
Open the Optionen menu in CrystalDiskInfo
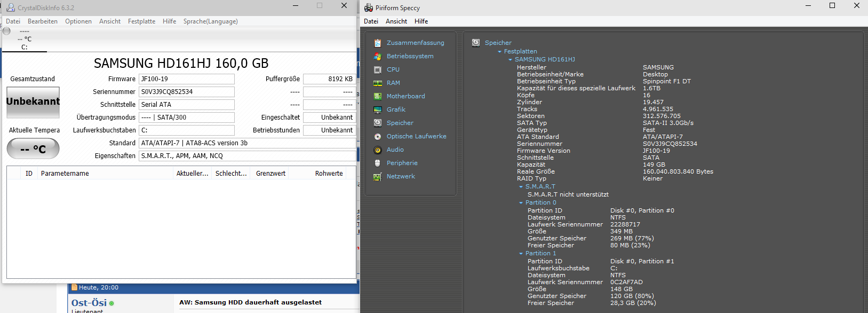click(x=78, y=21)
